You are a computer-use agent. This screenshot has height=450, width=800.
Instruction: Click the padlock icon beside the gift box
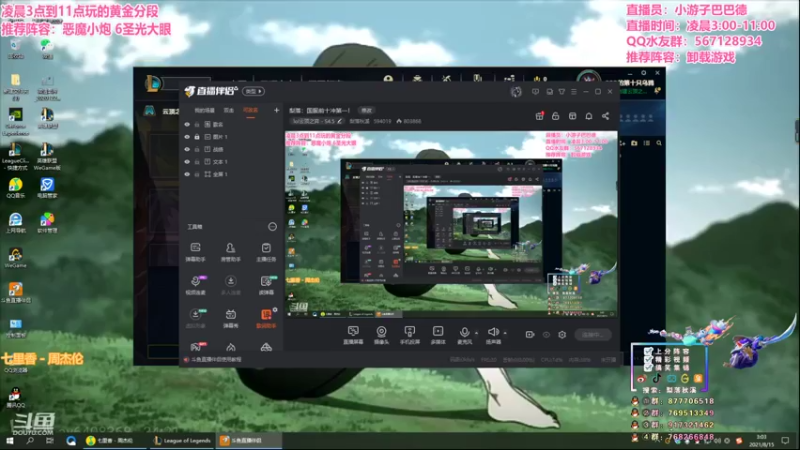coord(556,116)
